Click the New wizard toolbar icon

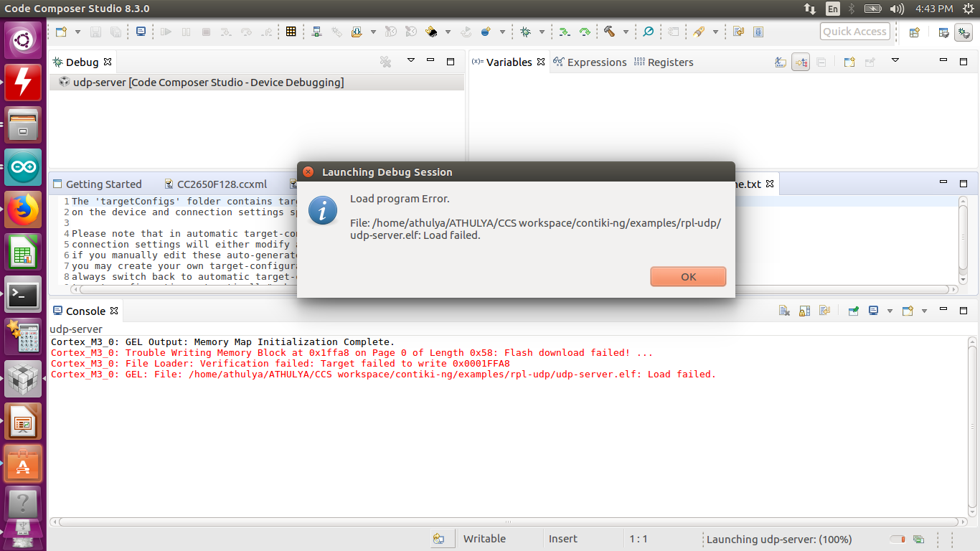[x=62, y=32]
